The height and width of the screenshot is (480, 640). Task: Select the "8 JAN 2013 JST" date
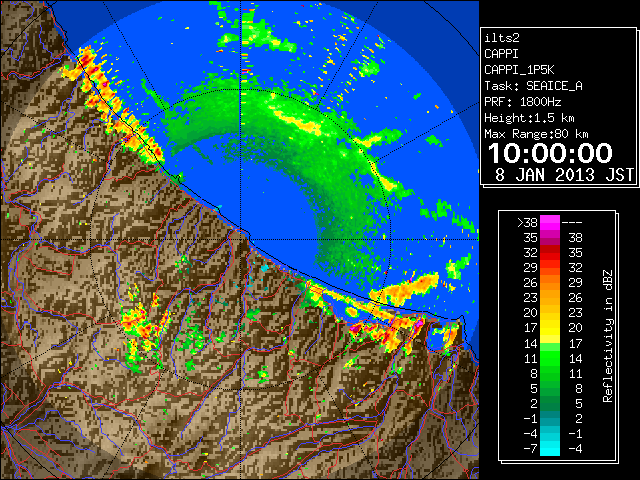[564, 175]
